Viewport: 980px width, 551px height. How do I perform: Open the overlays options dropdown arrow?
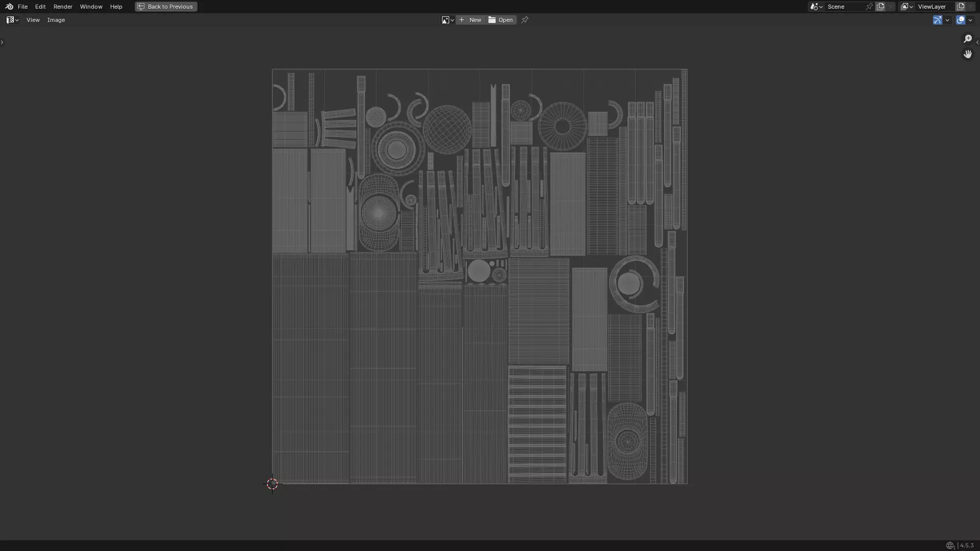coord(970,20)
